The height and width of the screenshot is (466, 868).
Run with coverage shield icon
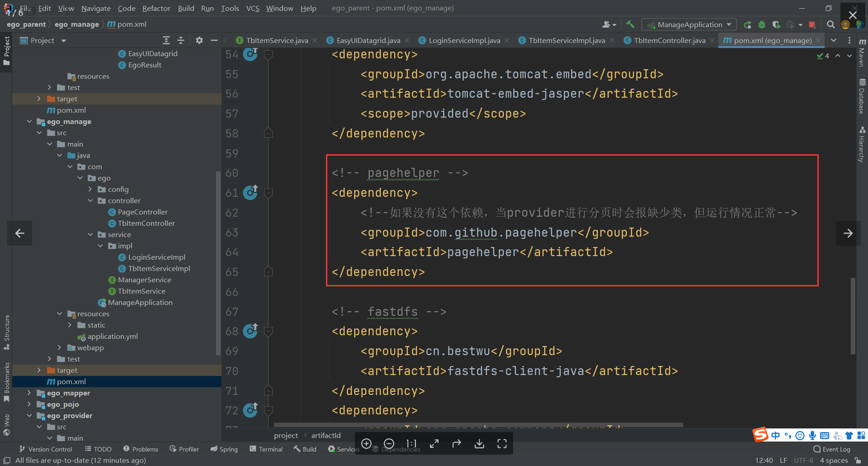click(776, 24)
